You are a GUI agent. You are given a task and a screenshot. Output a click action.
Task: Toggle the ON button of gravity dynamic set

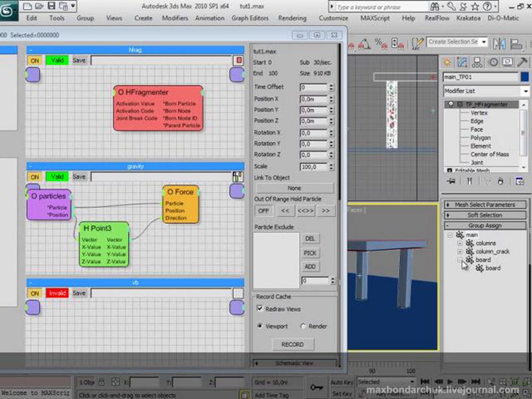coord(35,177)
